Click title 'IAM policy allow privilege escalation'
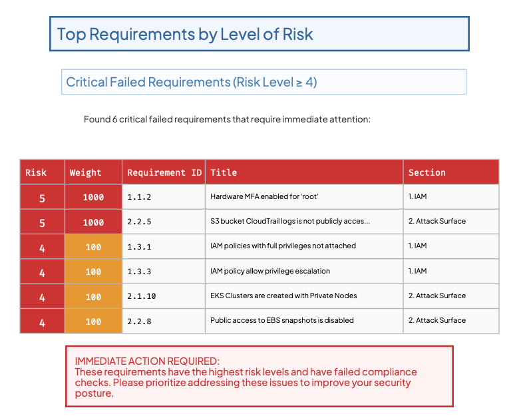 270,271
